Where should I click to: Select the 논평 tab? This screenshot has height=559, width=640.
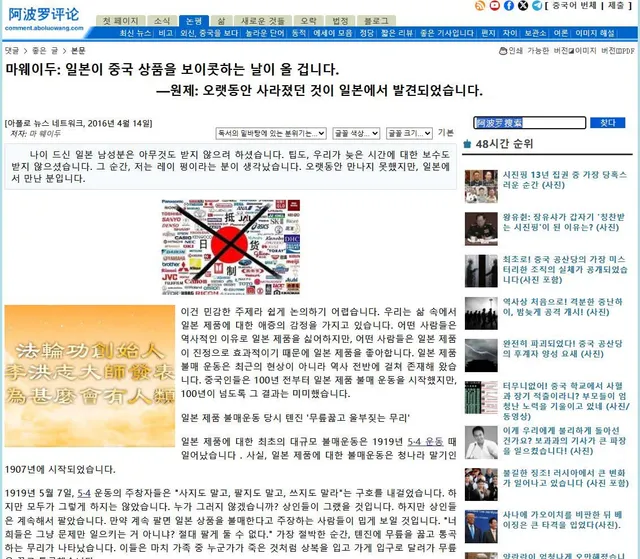tap(194, 21)
